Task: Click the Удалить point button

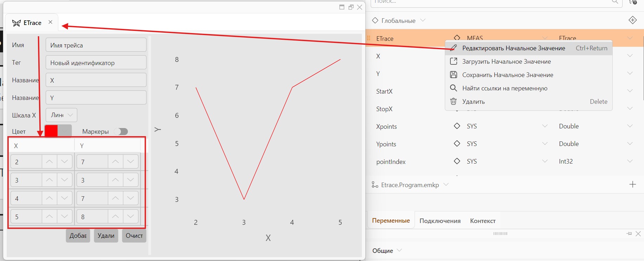Action: pyautogui.click(x=106, y=236)
